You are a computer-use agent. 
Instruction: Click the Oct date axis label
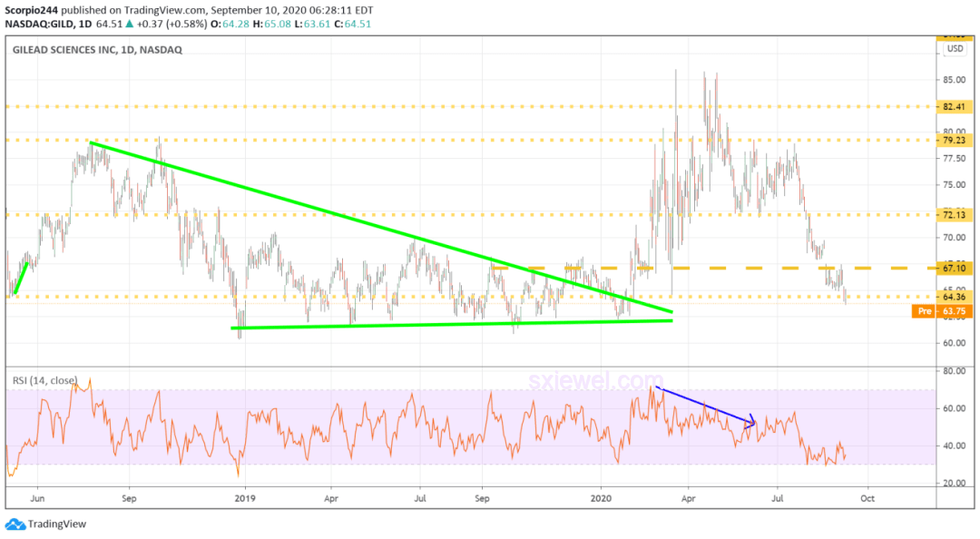[x=867, y=498]
